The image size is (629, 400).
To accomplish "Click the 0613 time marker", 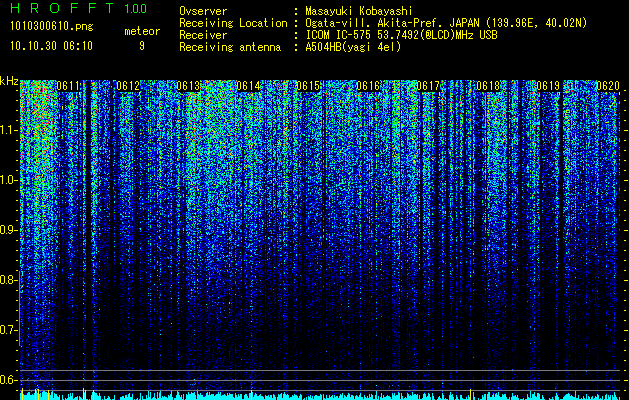I will [188, 86].
